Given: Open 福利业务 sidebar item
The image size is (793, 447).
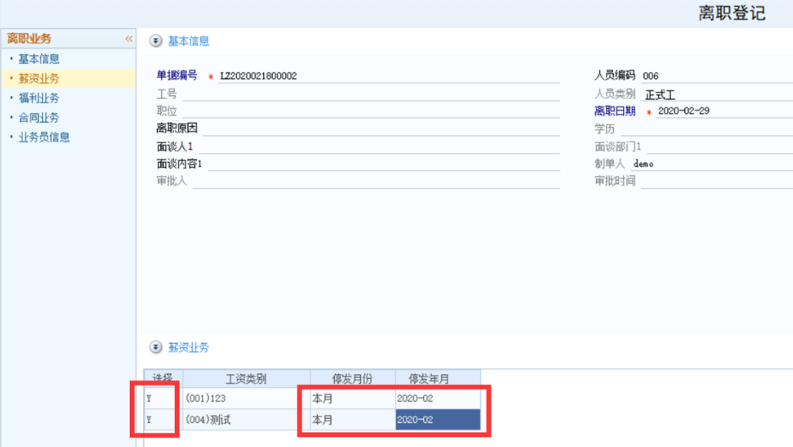Looking at the screenshot, I should 39,98.
